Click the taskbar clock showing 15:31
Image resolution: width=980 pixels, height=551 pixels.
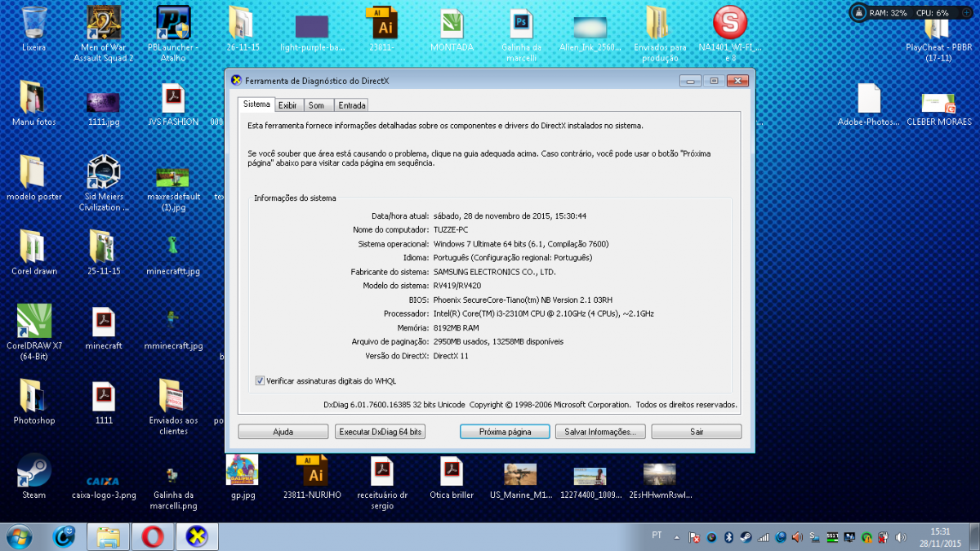pos(939,536)
